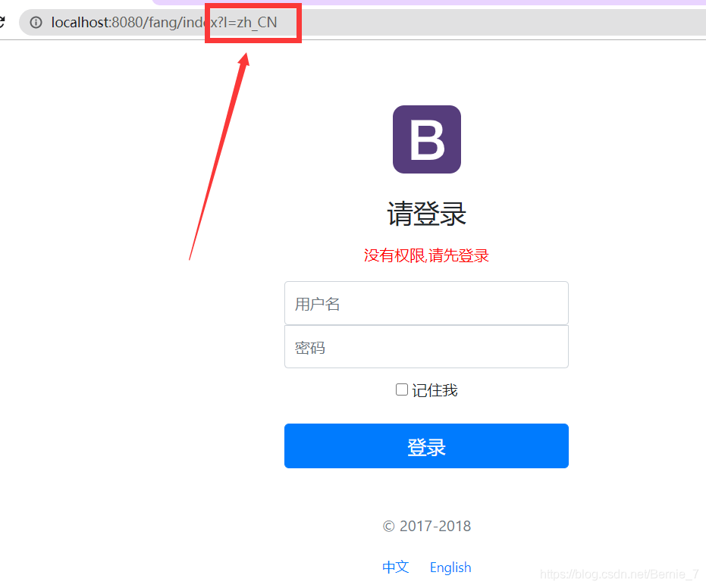Click the red 没有权限,请先登录 warning message
The width and height of the screenshot is (706, 588).
click(x=426, y=255)
